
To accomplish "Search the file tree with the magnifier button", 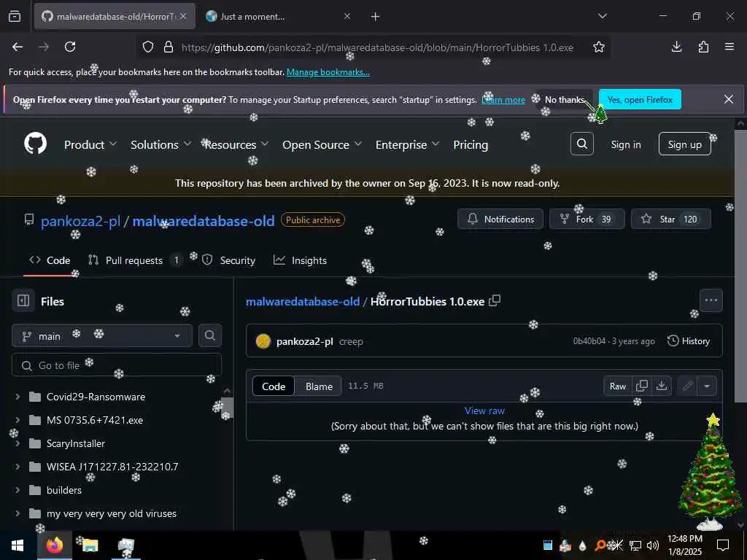I will (x=209, y=335).
